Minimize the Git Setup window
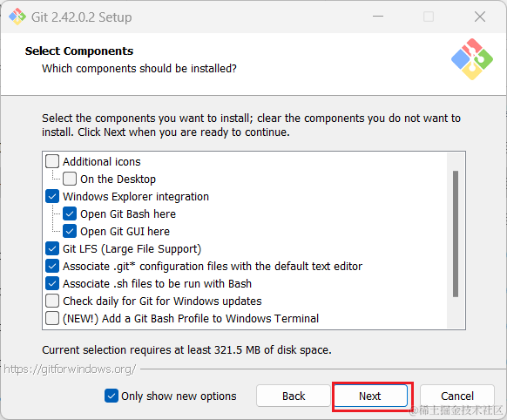 tap(378, 17)
